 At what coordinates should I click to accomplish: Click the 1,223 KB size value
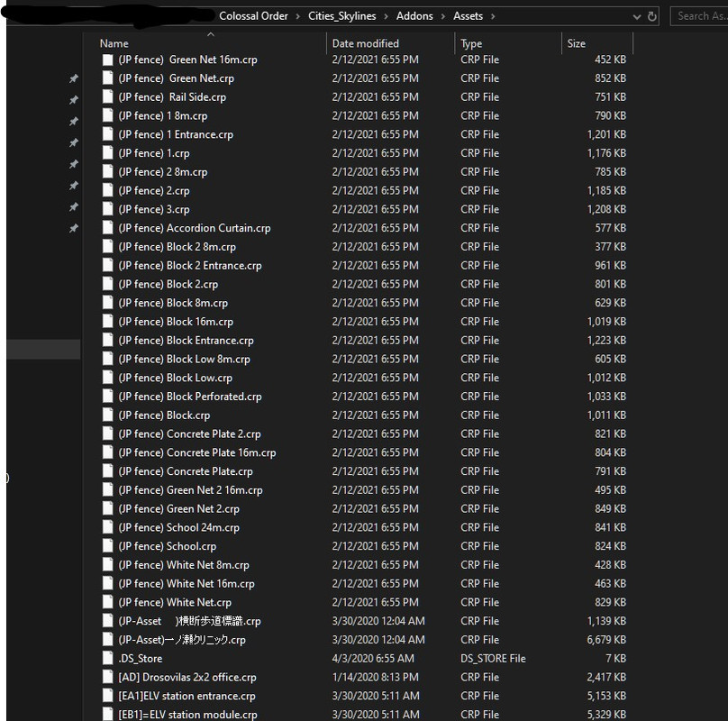pos(606,340)
